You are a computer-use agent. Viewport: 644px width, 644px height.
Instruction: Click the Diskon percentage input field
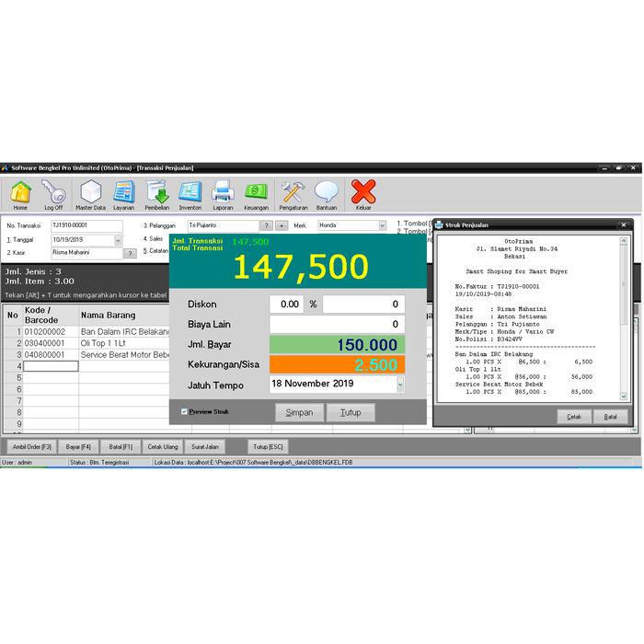pyautogui.click(x=286, y=305)
